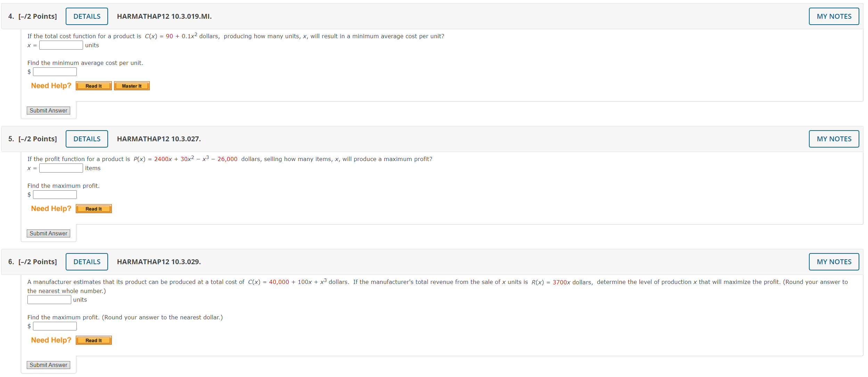Open Read It help for question 5
Image resolution: width=868 pixels, height=377 pixels.
(93, 209)
